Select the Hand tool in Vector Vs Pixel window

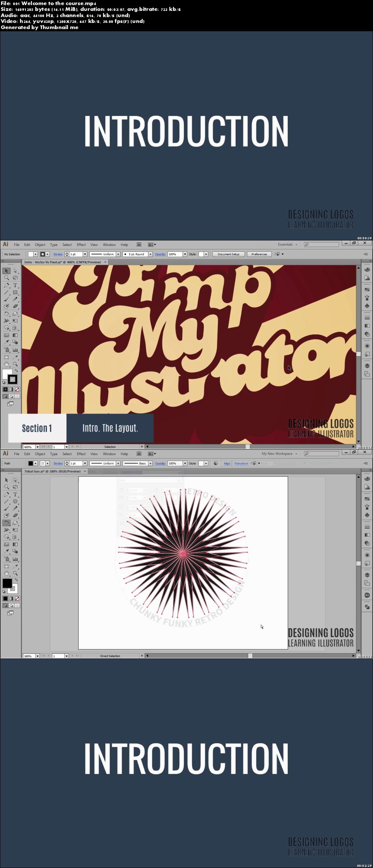(7, 364)
